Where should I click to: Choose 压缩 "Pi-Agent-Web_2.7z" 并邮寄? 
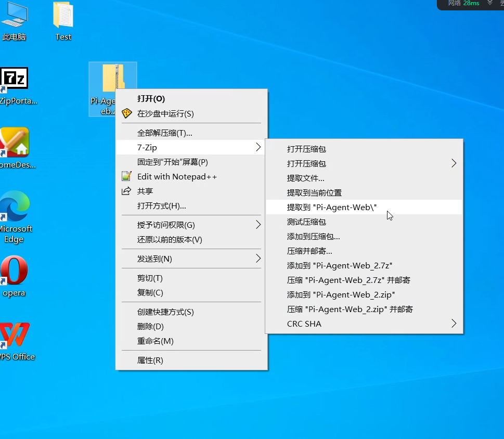pos(364,280)
